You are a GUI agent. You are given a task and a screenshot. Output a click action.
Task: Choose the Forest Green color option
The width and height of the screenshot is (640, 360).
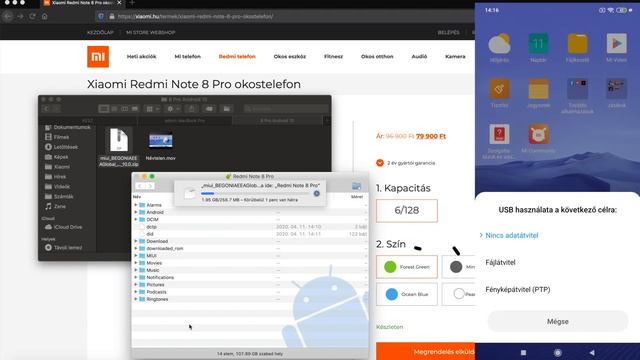click(407, 267)
